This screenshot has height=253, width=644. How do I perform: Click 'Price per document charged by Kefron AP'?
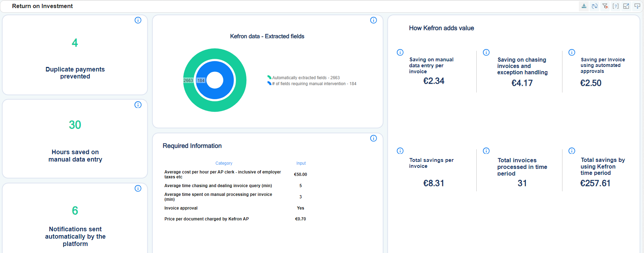pos(206,219)
